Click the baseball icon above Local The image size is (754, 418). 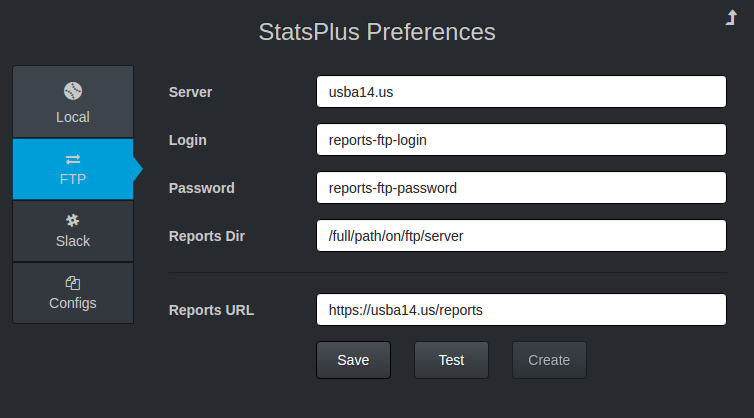(x=72, y=91)
